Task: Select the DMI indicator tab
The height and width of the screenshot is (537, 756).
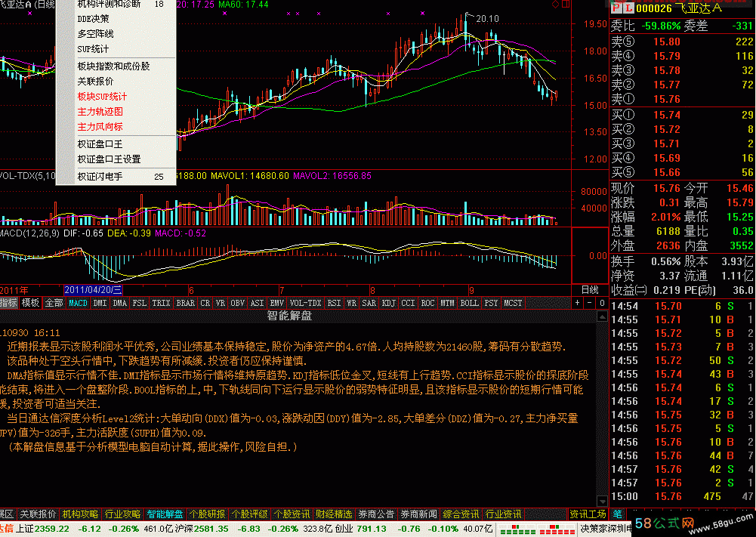Action: coord(100,303)
